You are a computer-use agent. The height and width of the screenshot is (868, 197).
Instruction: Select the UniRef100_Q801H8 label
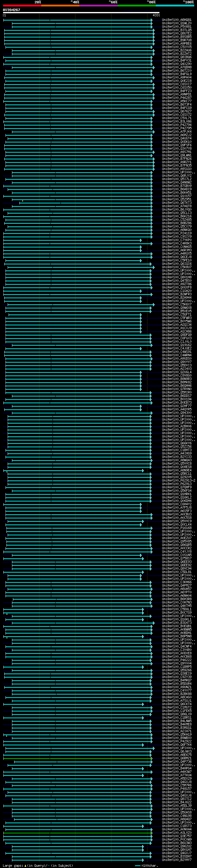click(177, 277)
